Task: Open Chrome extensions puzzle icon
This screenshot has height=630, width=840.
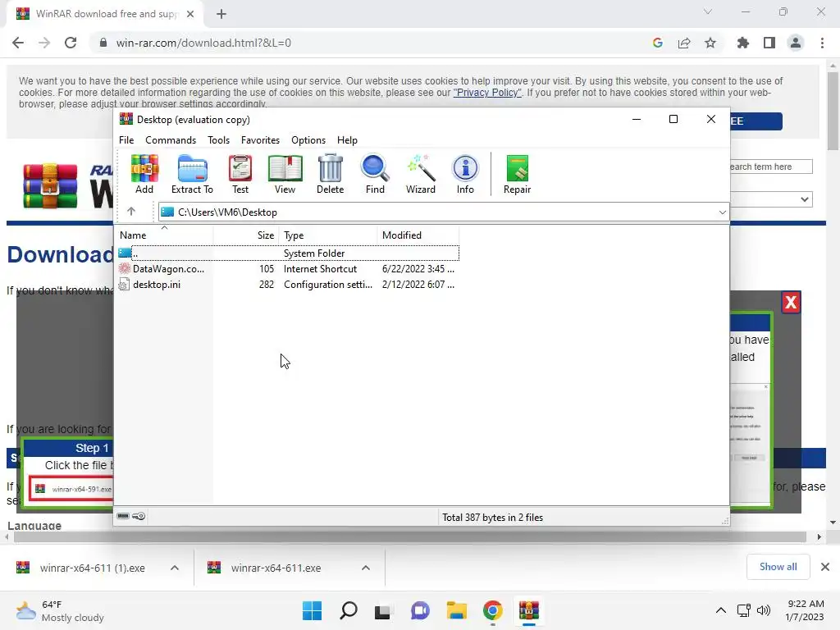Action: pos(743,43)
